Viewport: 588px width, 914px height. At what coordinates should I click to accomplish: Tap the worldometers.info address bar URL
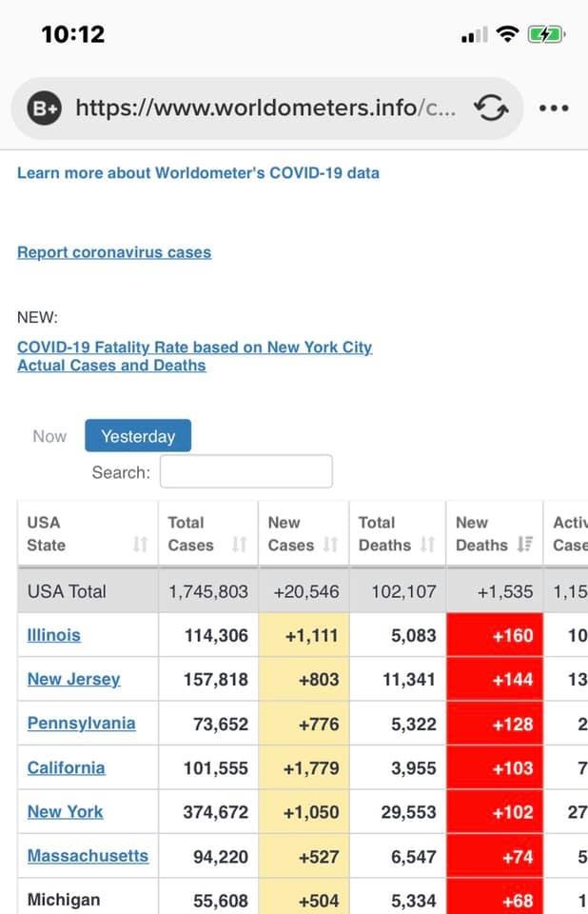coord(265,109)
